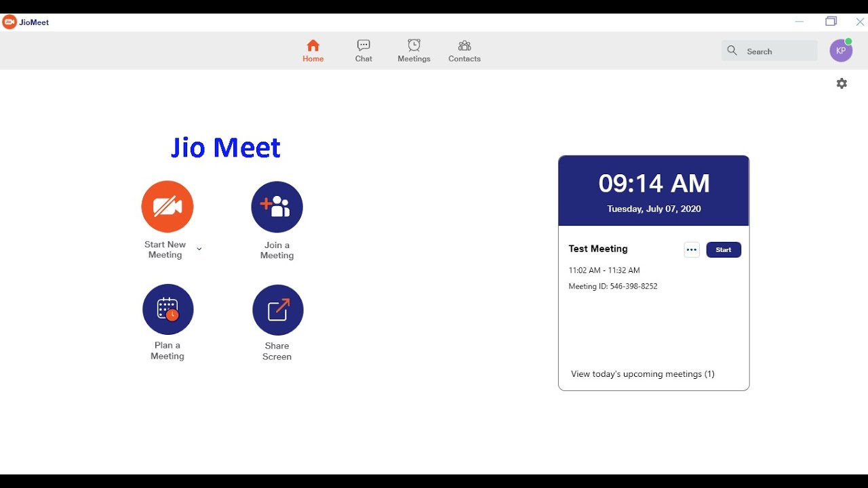Viewport: 868px width, 488px height.
Task: Click the JioMeet logo in title bar
Action: point(9,22)
